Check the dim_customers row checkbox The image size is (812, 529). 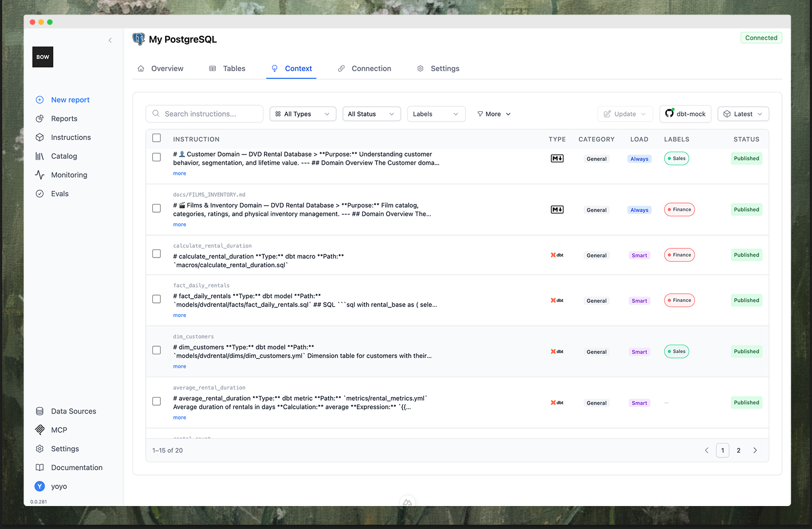(157, 351)
